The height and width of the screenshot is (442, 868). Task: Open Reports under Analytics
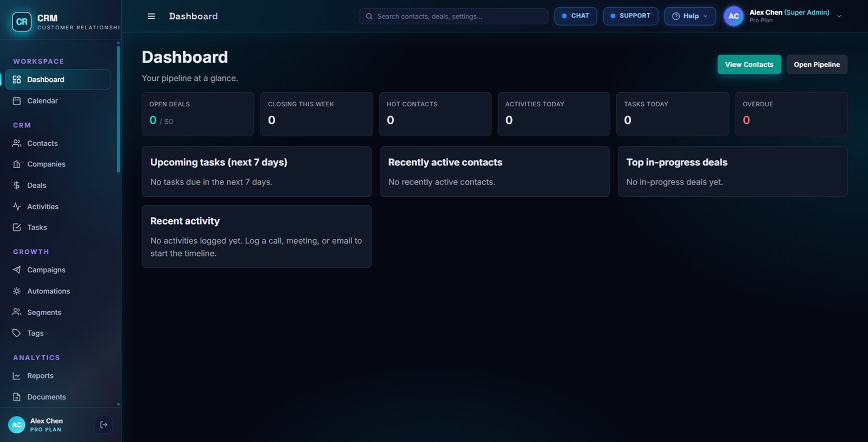point(58,376)
